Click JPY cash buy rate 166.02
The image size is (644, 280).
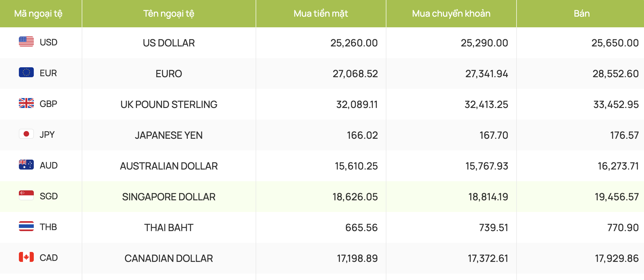click(362, 135)
